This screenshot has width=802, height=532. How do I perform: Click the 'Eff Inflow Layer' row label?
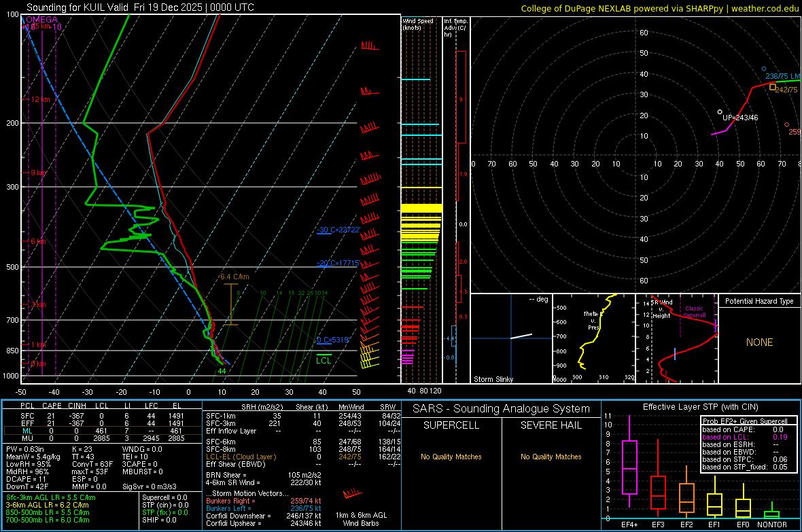pos(231,431)
